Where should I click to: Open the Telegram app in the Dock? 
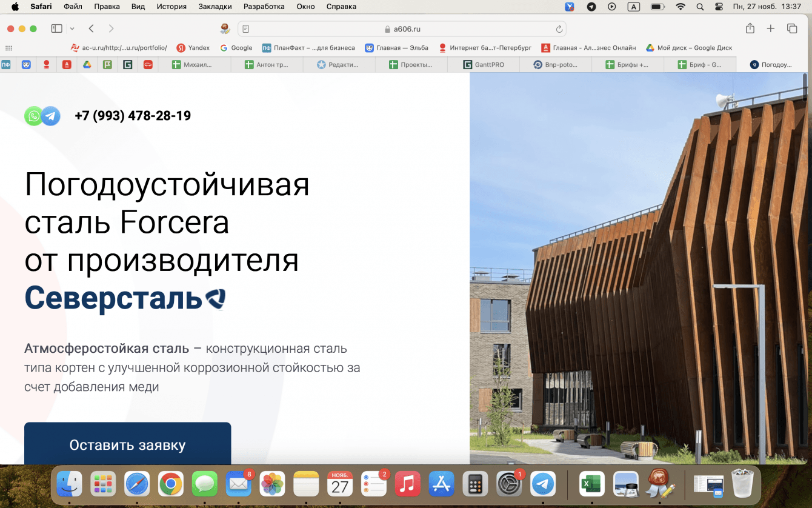point(544,484)
